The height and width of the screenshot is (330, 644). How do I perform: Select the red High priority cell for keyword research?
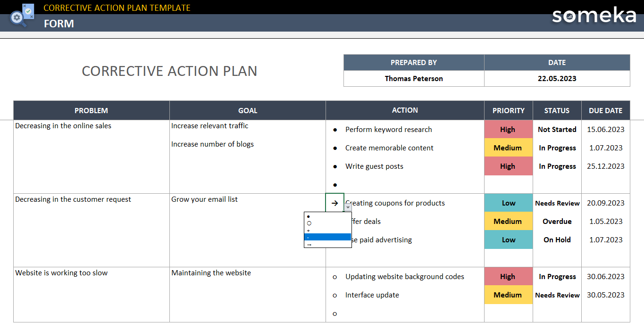[508, 130]
